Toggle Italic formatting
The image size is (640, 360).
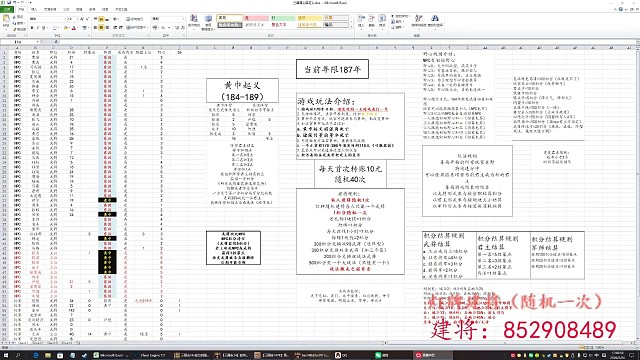click(38, 28)
